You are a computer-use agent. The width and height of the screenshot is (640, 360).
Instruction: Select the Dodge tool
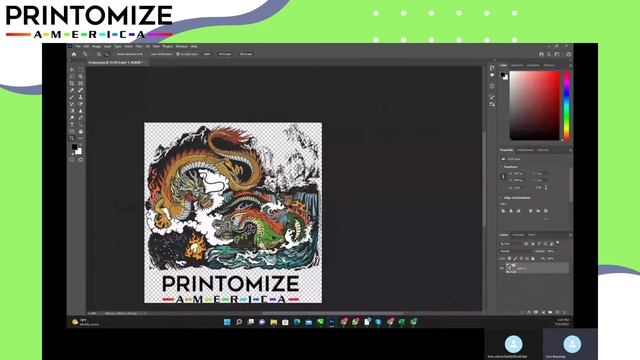pyautogui.click(x=71, y=118)
